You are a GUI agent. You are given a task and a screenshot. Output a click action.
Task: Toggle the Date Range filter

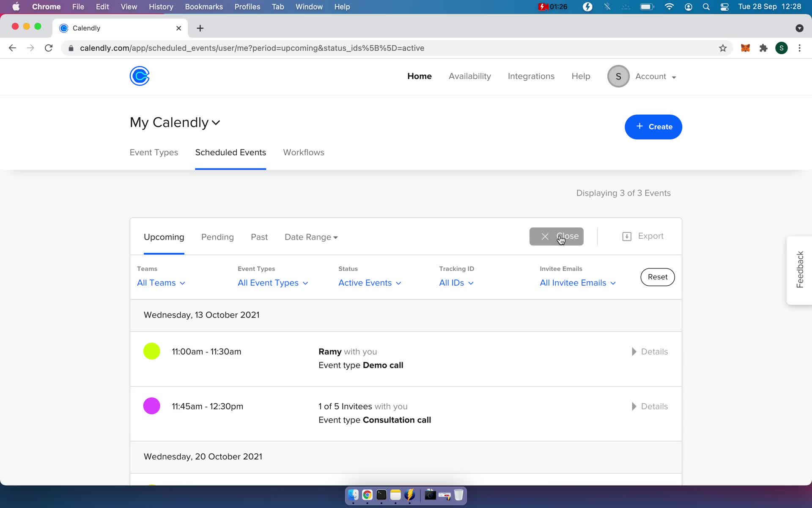(310, 237)
